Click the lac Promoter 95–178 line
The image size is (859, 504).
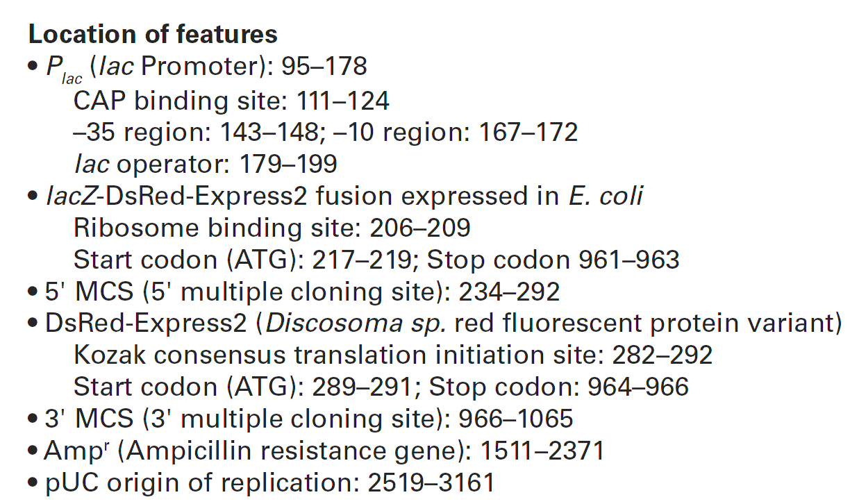pyautogui.click(x=206, y=67)
